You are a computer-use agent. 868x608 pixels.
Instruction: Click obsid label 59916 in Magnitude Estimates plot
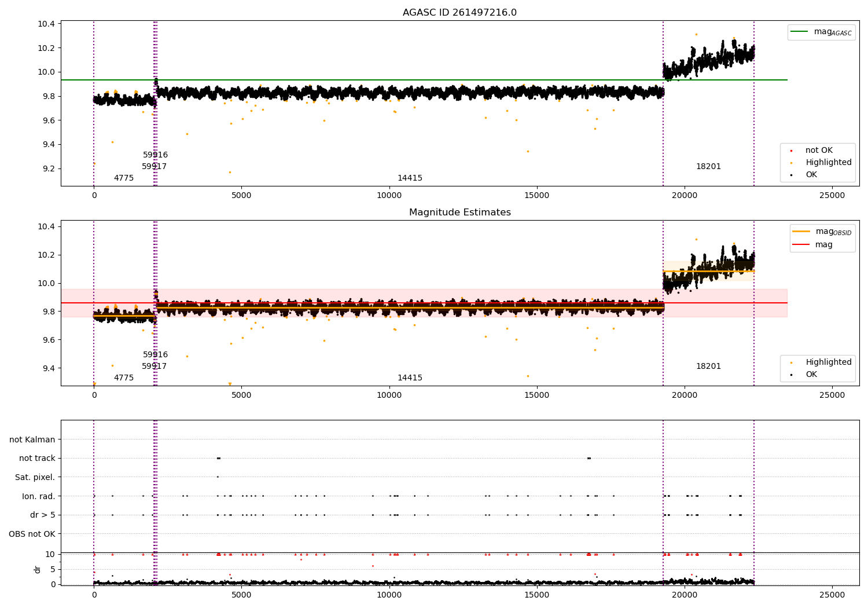pos(155,355)
